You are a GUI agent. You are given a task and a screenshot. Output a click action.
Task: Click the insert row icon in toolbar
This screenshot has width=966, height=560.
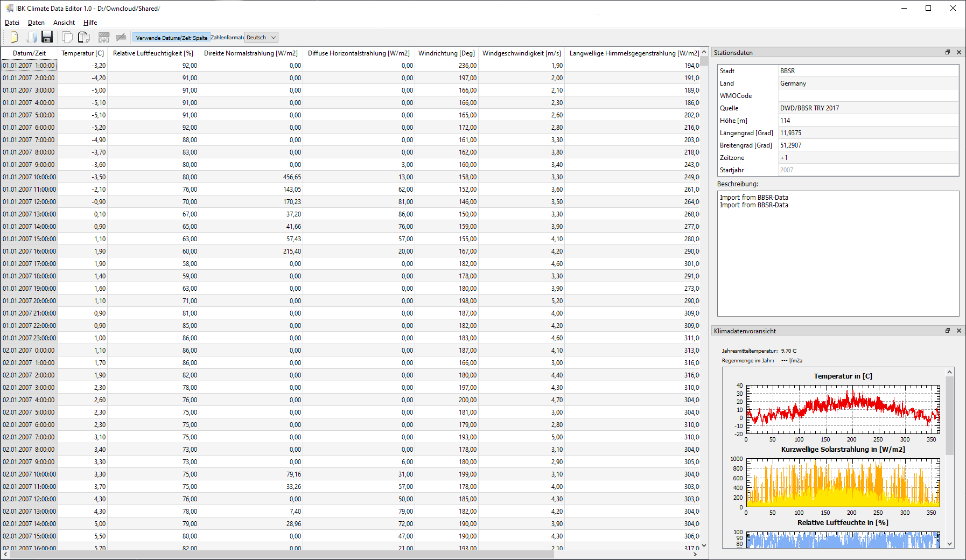click(x=104, y=37)
